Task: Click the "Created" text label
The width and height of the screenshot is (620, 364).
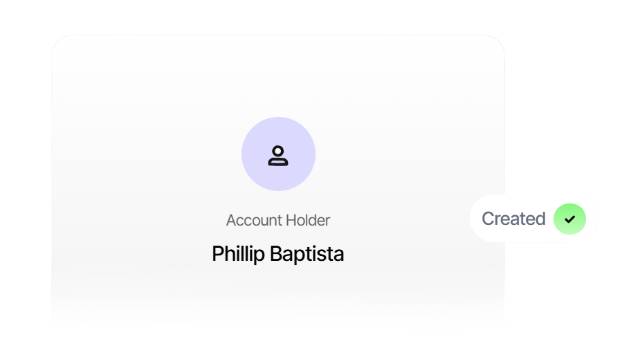Action: click(513, 219)
